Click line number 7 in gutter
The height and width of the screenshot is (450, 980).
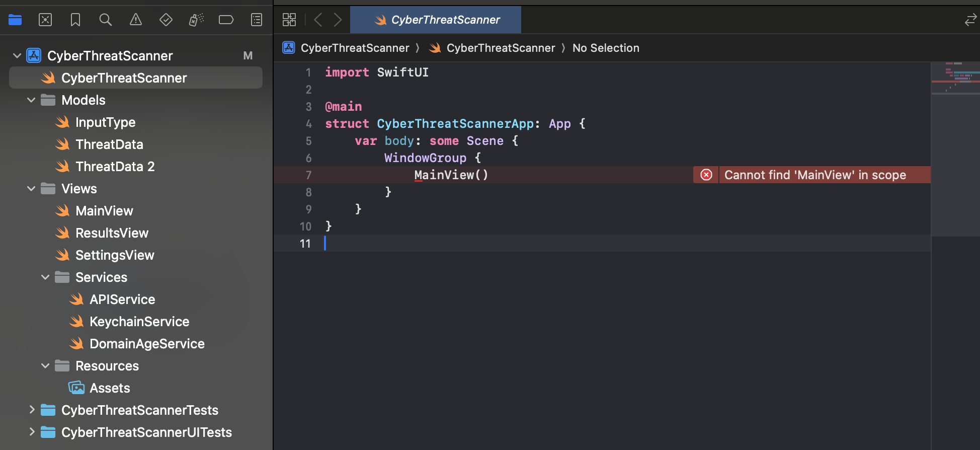click(308, 175)
